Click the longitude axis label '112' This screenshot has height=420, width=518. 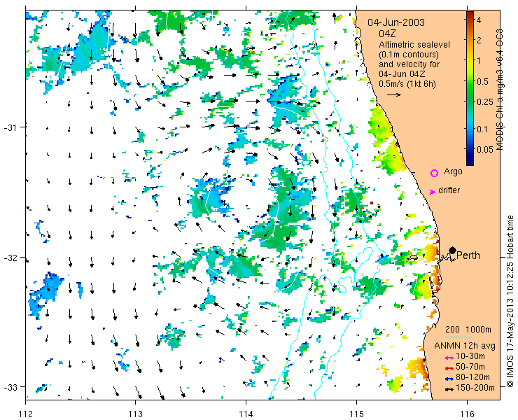pyautogui.click(x=26, y=414)
